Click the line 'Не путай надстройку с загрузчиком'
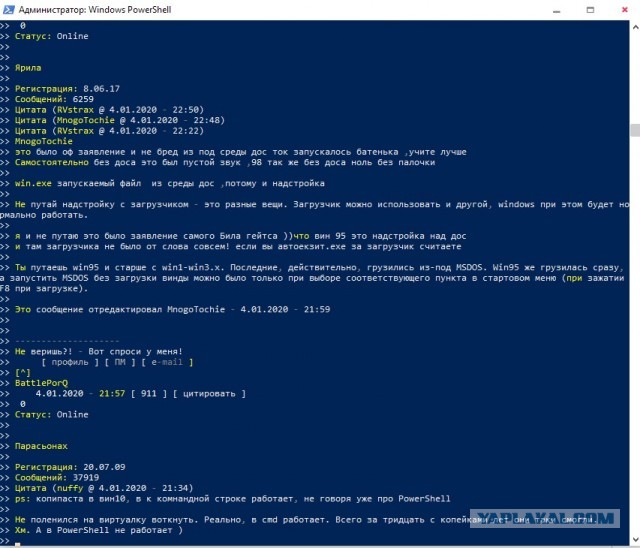This screenshot has height=548, width=640. click(314, 209)
